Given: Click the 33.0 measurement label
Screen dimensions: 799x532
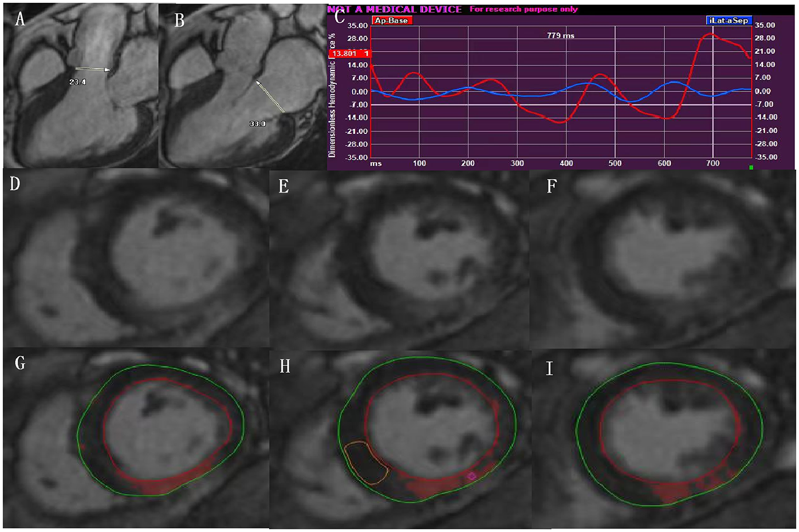Looking at the screenshot, I should click(x=257, y=123).
